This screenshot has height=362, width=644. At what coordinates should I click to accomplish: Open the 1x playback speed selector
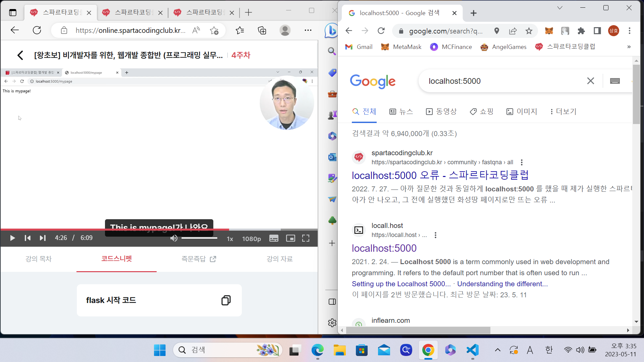tap(230, 239)
